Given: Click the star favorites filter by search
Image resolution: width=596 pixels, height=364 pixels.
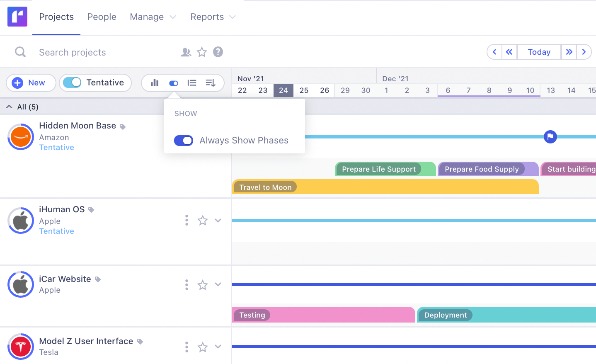Looking at the screenshot, I should click(x=202, y=52).
